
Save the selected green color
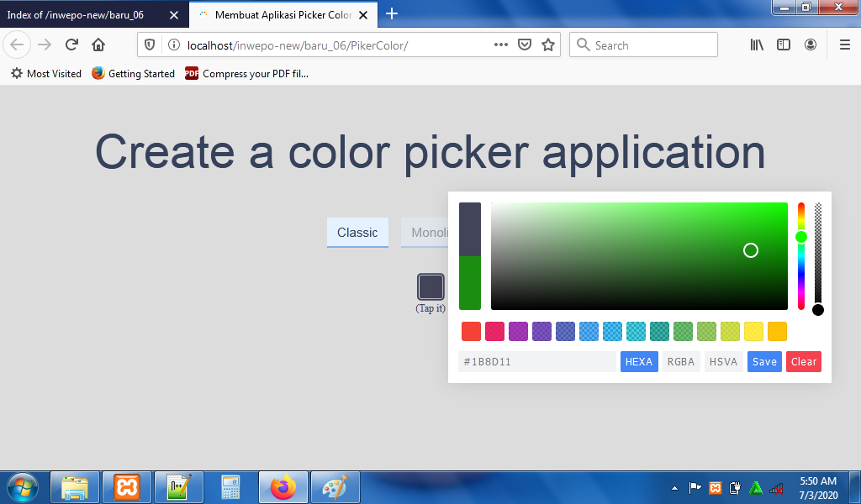tap(763, 361)
